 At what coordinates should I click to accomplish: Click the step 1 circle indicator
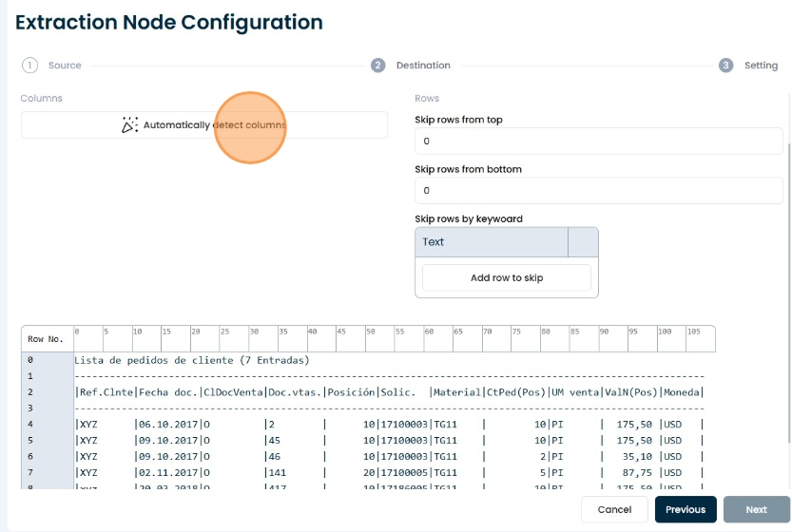pyautogui.click(x=29, y=66)
